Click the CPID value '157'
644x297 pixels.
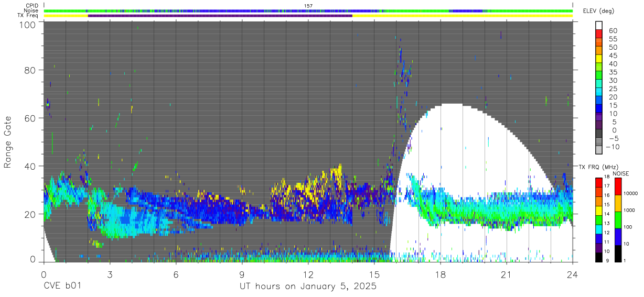[x=308, y=6]
